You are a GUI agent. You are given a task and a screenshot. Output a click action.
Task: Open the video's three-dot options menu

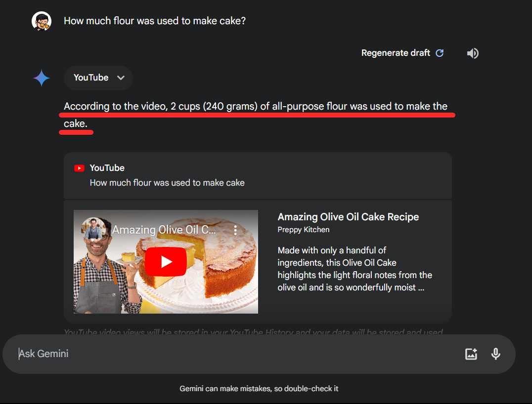click(236, 230)
